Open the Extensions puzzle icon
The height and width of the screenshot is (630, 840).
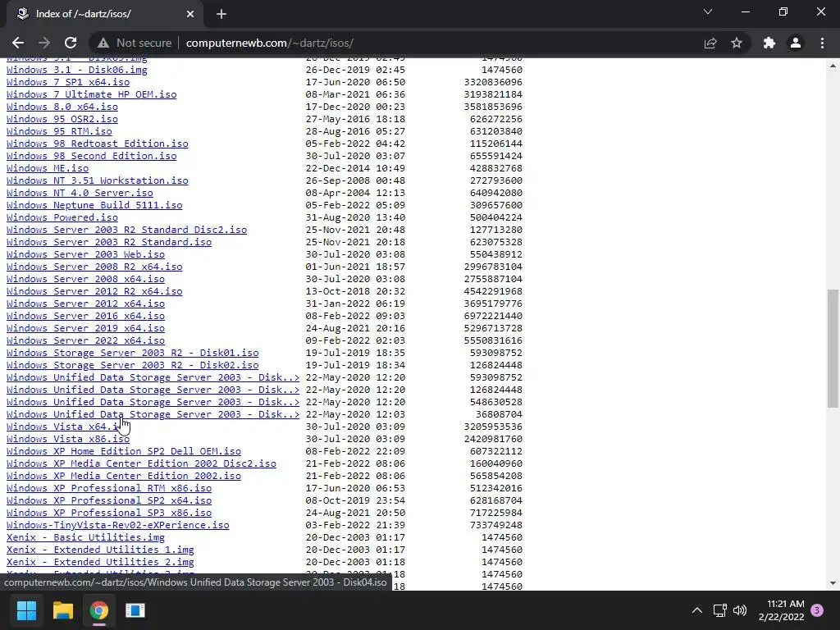[x=769, y=43]
